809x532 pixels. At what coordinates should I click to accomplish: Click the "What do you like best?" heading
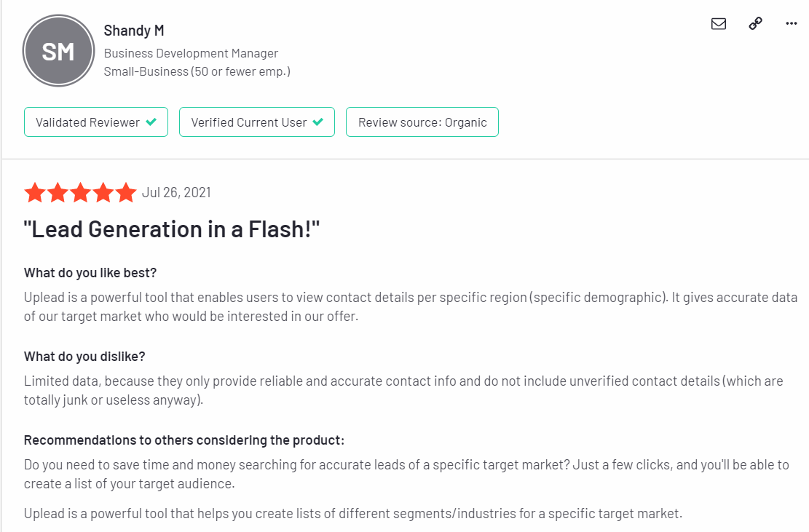coord(90,273)
